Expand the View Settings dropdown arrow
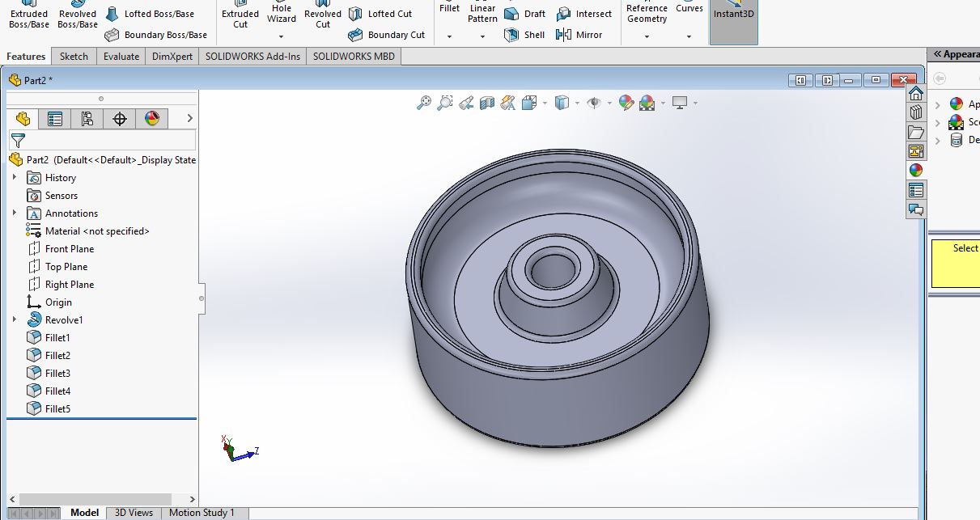Screen dimensions: 980x520 [x=695, y=104]
